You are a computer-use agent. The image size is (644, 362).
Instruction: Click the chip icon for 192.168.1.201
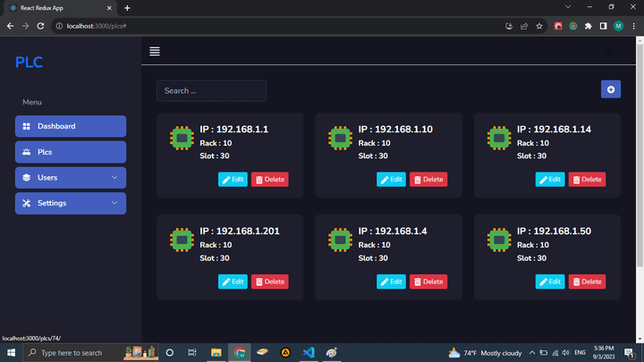click(182, 240)
